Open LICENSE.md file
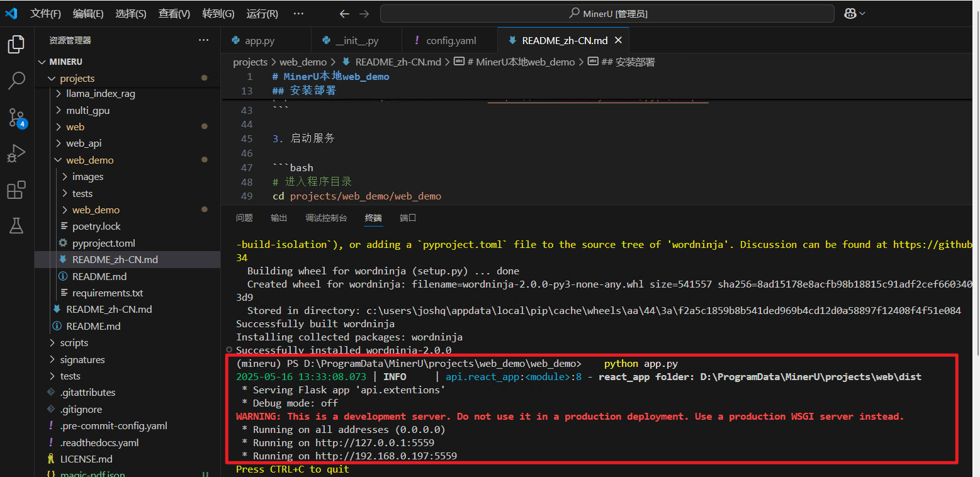Image resolution: width=980 pixels, height=477 pixels. [x=127, y=459]
